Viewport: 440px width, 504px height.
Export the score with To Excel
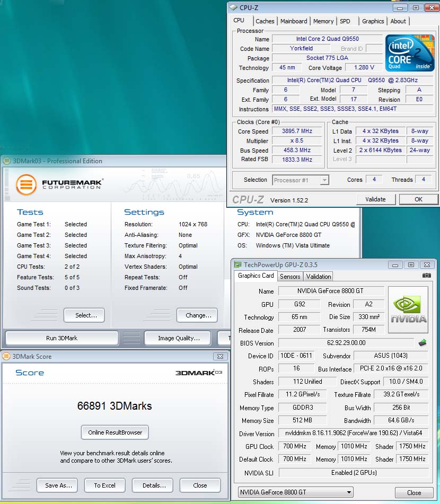[x=105, y=485]
